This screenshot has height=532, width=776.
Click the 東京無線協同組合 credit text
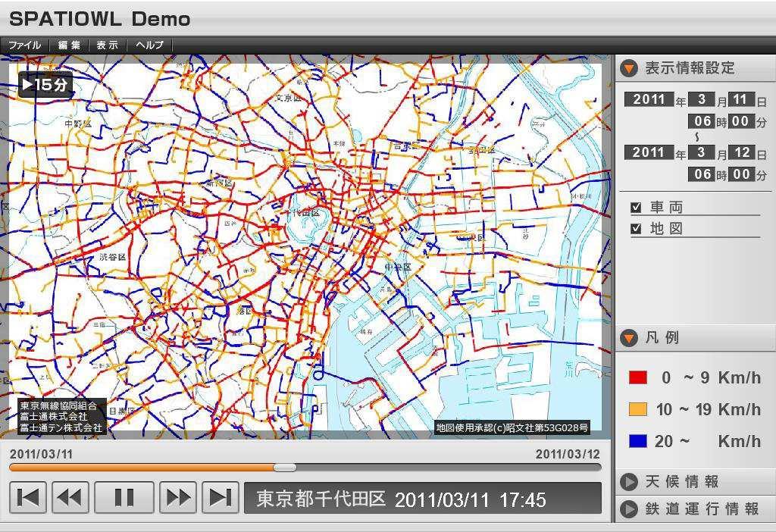(x=58, y=405)
